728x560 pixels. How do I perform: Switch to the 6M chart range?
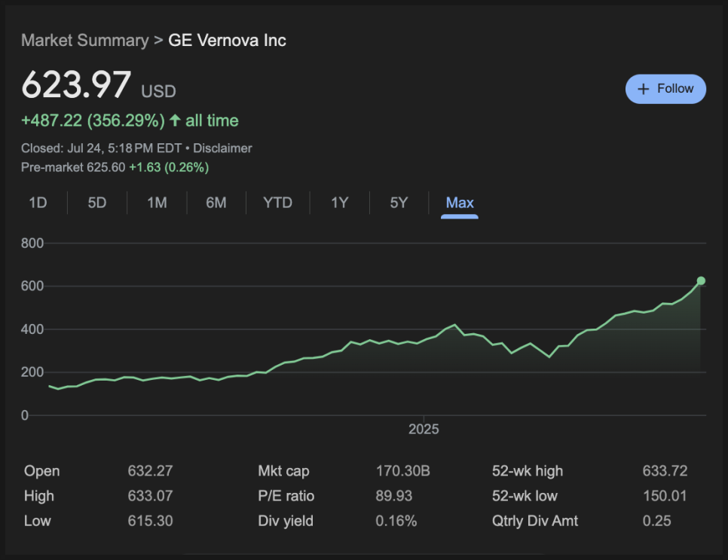pyautogui.click(x=216, y=203)
